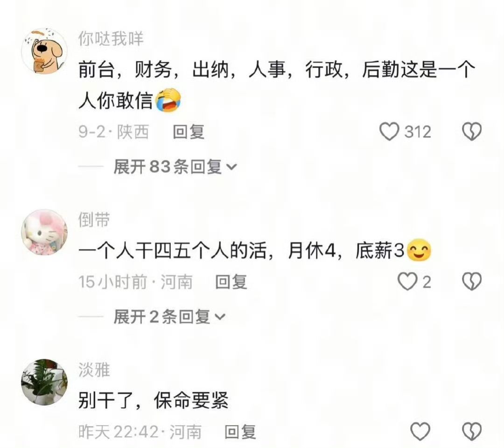Image resolution: width=504 pixels, height=448 pixels.
Task: Open username 淡雅 profile
Action: tap(94, 370)
